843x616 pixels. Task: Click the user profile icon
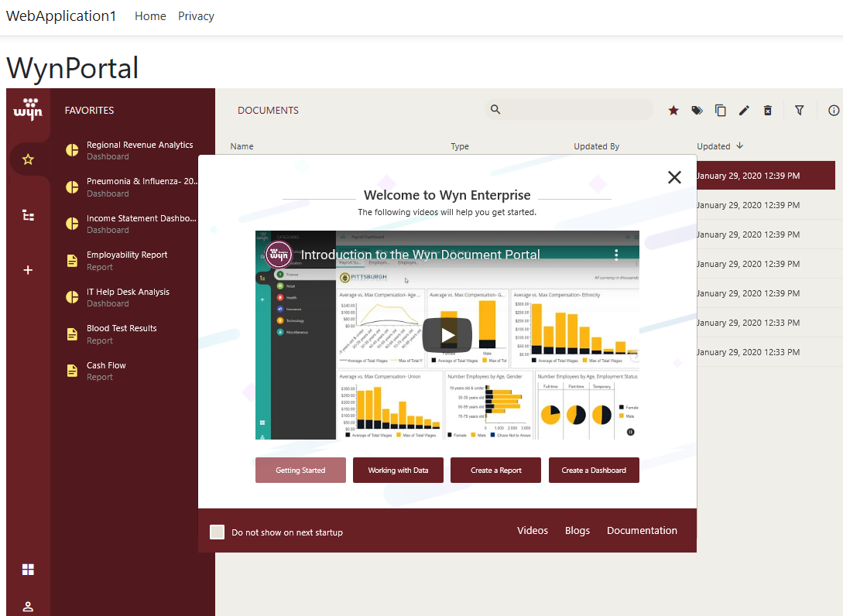[x=28, y=606]
